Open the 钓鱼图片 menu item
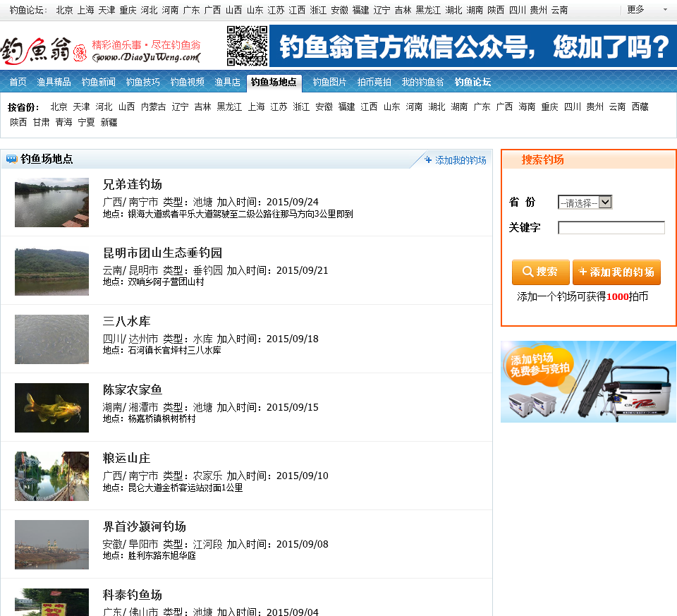Viewport: 677px width, 616px height. click(x=329, y=82)
